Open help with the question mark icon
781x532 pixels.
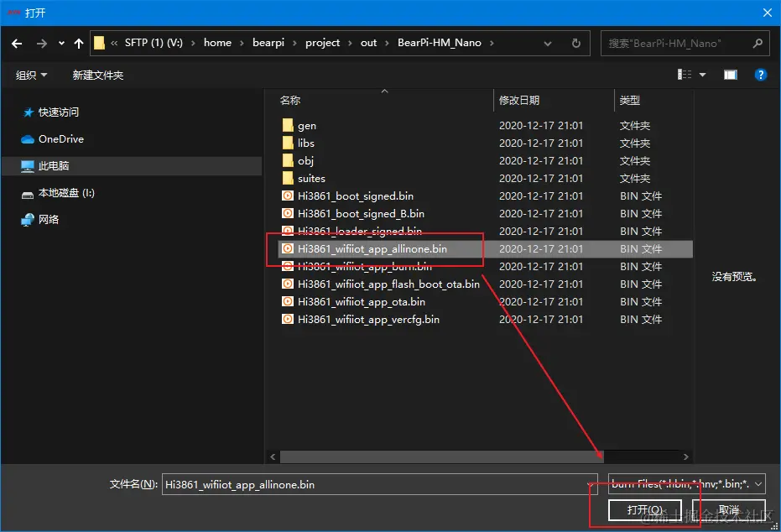click(x=761, y=75)
